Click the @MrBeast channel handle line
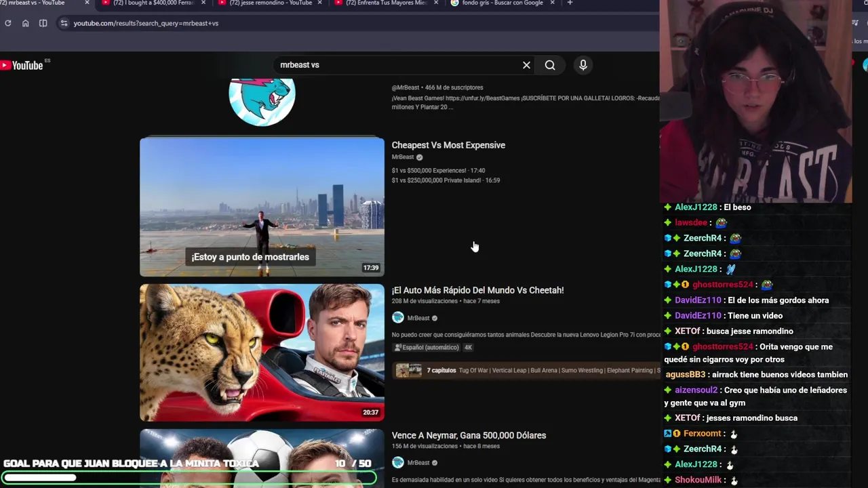The height and width of the screenshot is (488, 868). 437,87
